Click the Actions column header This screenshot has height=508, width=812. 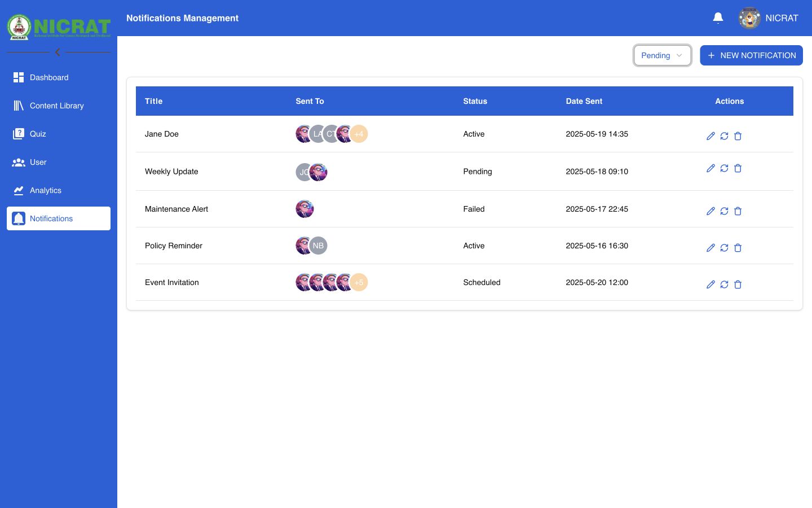730,101
